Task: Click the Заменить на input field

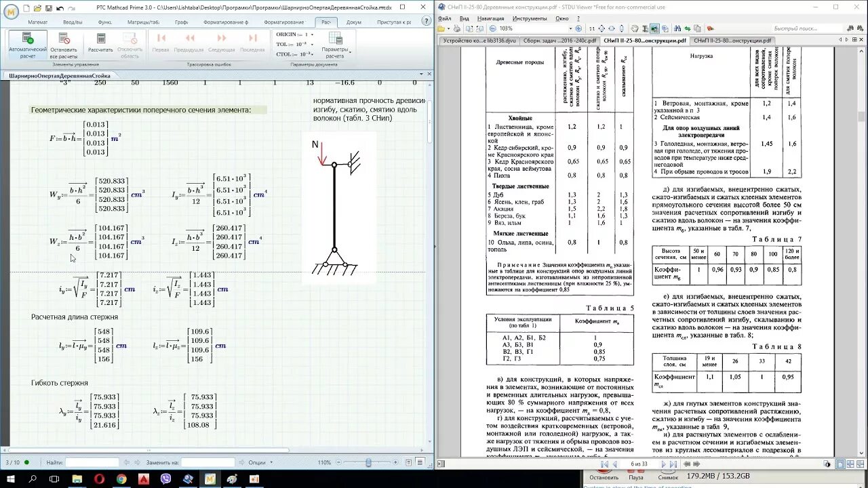Action: pos(207,462)
